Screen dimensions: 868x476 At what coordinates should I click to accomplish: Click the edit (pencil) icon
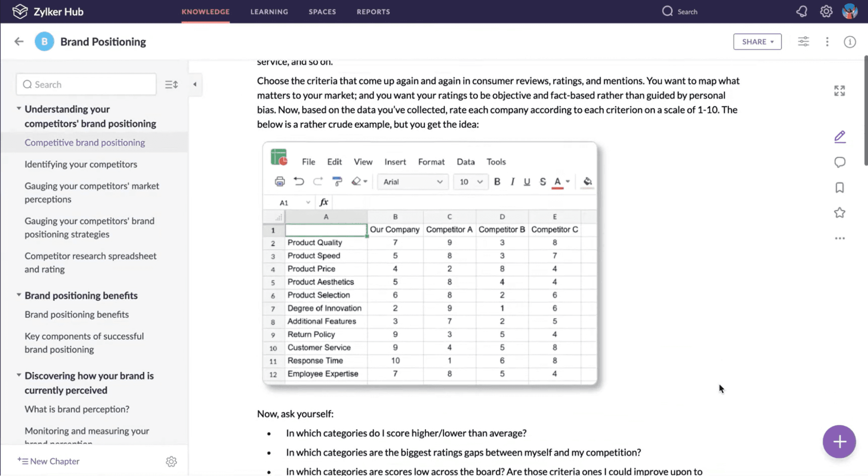point(840,137)
